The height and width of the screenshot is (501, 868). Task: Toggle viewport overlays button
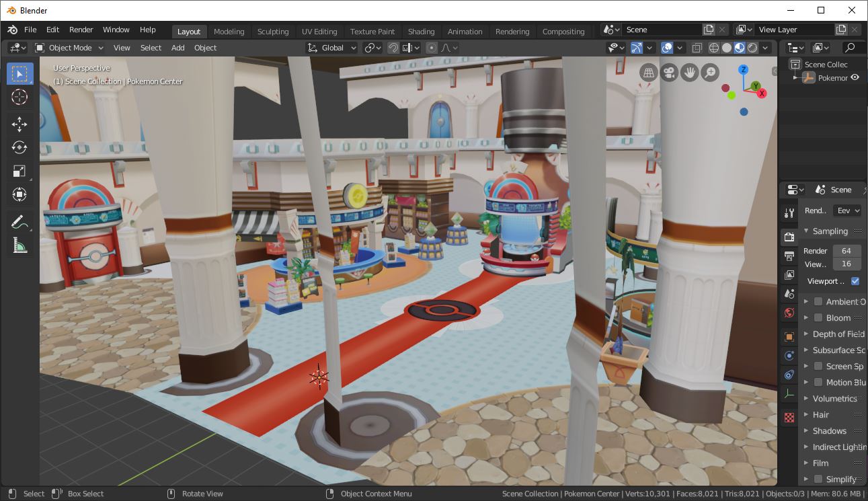click(x=668, y=48)
